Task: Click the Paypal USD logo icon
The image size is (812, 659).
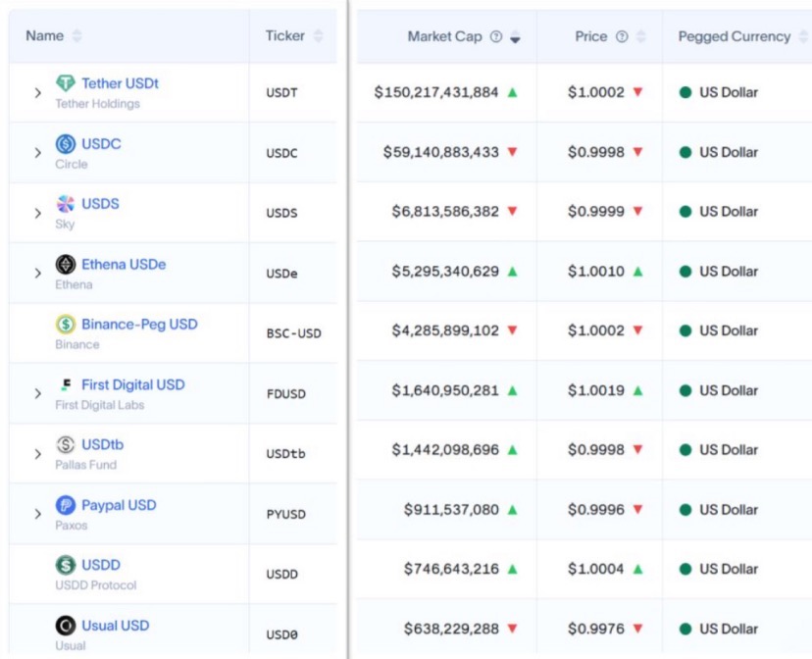Action: 66,505
